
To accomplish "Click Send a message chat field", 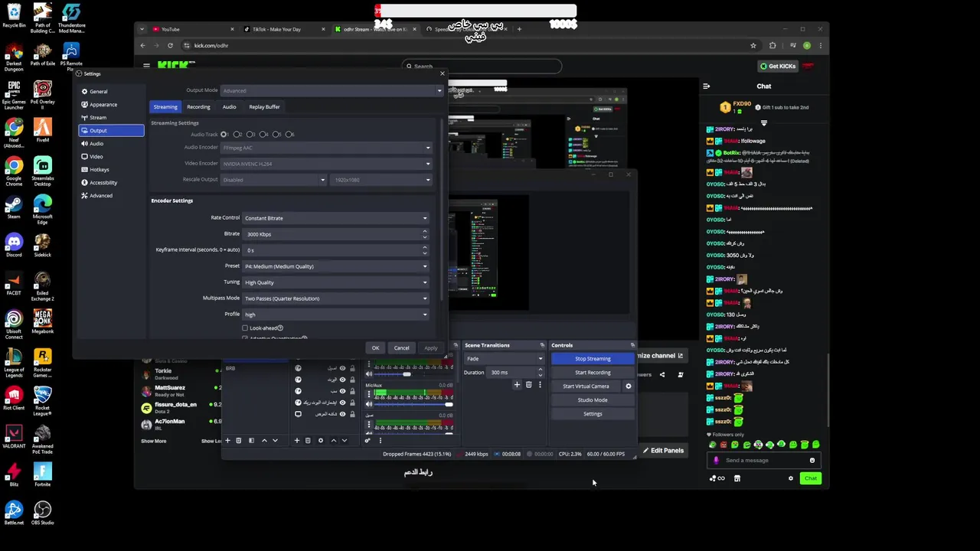I will (x=764, y=461).
